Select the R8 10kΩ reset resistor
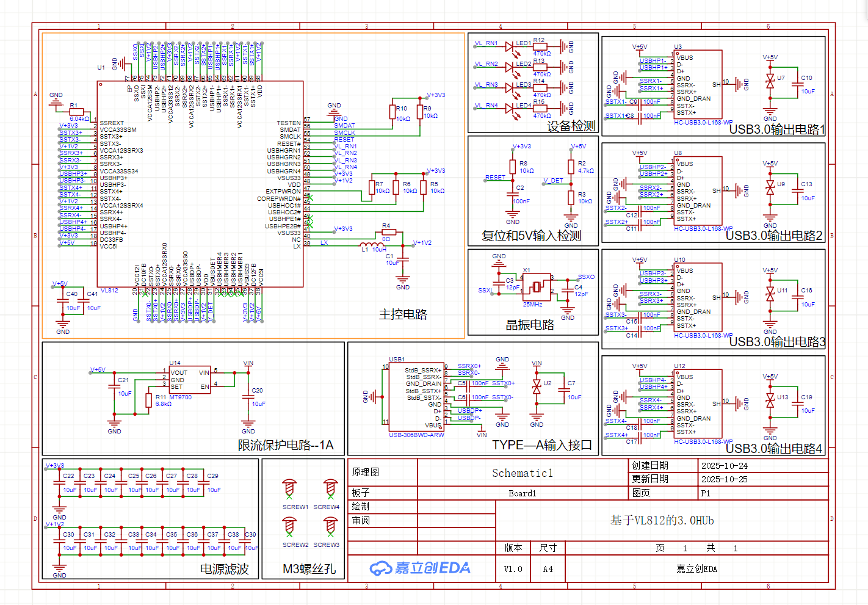This screenshot has height=605, width=868. click(513, 167)
